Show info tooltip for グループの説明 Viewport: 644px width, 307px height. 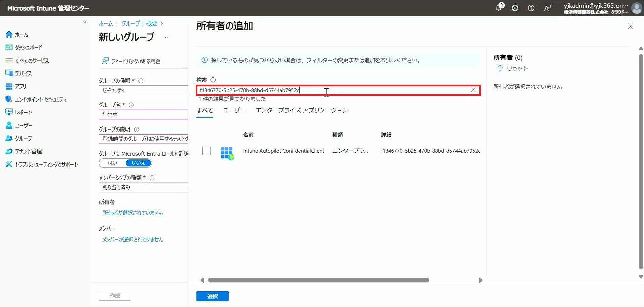coord(137,129)
